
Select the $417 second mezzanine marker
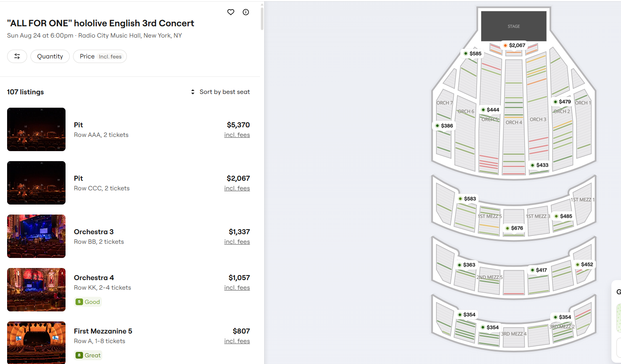[x=539, y=270]
